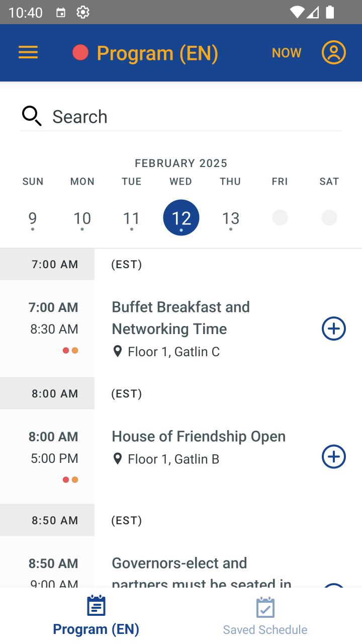Screen dimensions: 362x644
Task: Tap the user profile icon
Action: pyautogui.click(x=334, y=53)
